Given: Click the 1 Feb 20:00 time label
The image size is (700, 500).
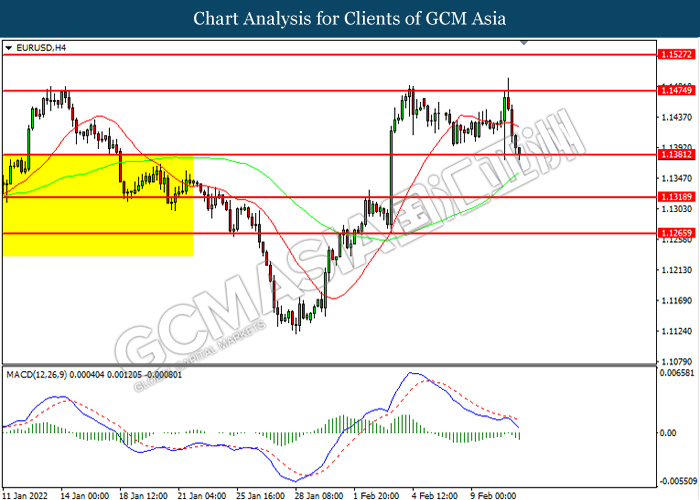Looking at the screenshot, I should pyautogui.click(x=376, y=495).
